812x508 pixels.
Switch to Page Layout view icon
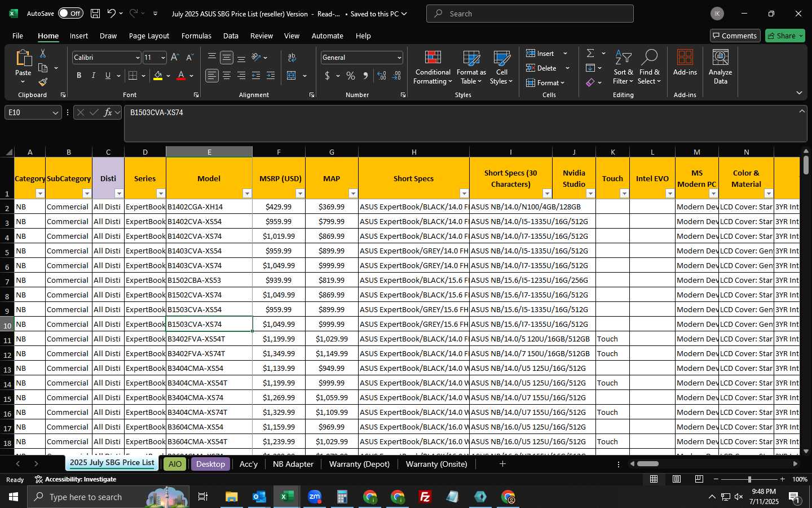point(676,479)
